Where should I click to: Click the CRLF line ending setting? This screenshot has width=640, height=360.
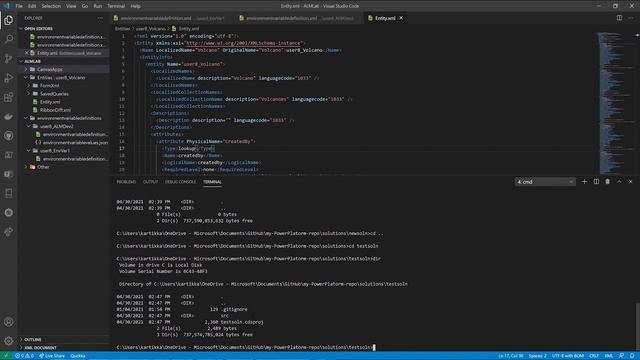pyautogui.click(x=594, y=356)
